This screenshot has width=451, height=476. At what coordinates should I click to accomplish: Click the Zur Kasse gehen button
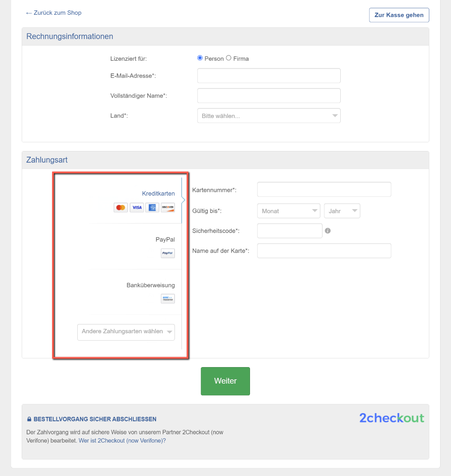[399, 15]
